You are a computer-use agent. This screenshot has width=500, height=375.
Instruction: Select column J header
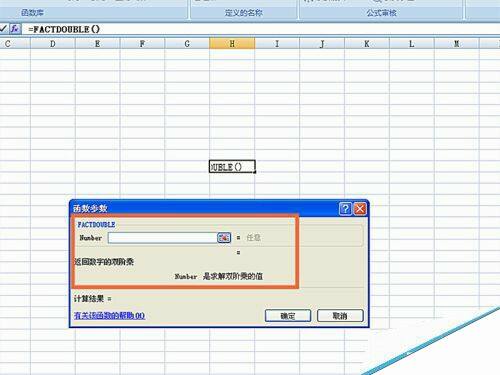coord(322,43)
